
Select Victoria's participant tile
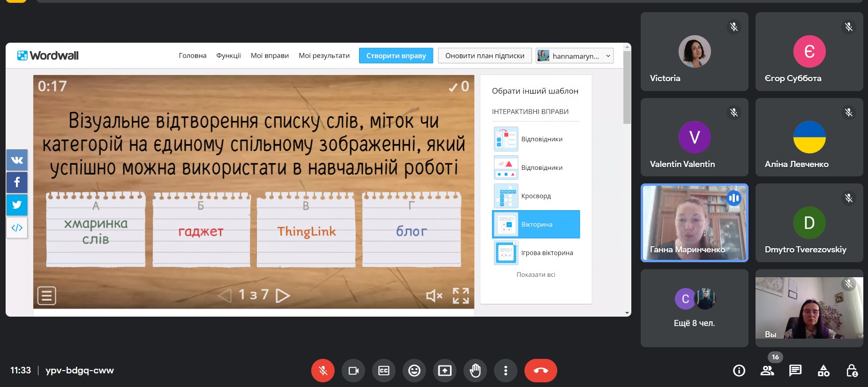coord(695,52)
